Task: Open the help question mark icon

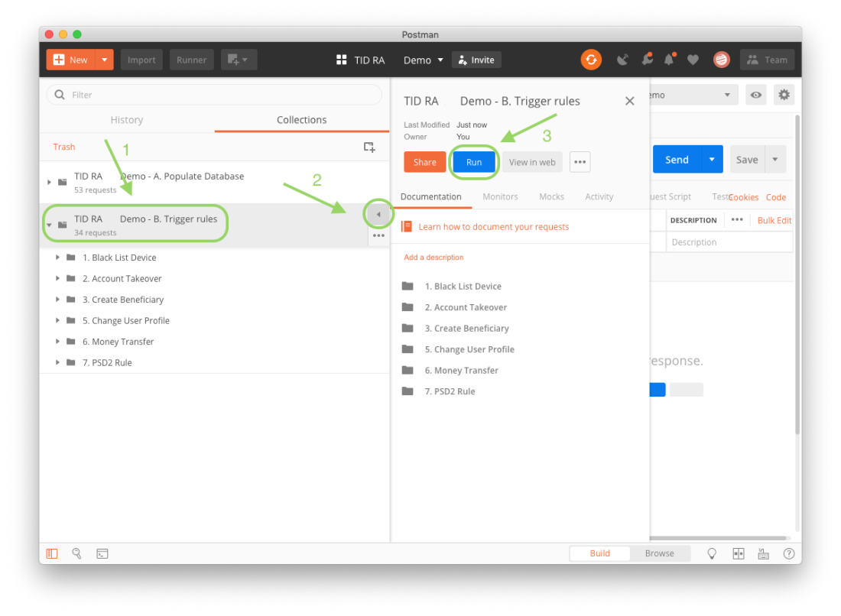Action: click(788, 553)
